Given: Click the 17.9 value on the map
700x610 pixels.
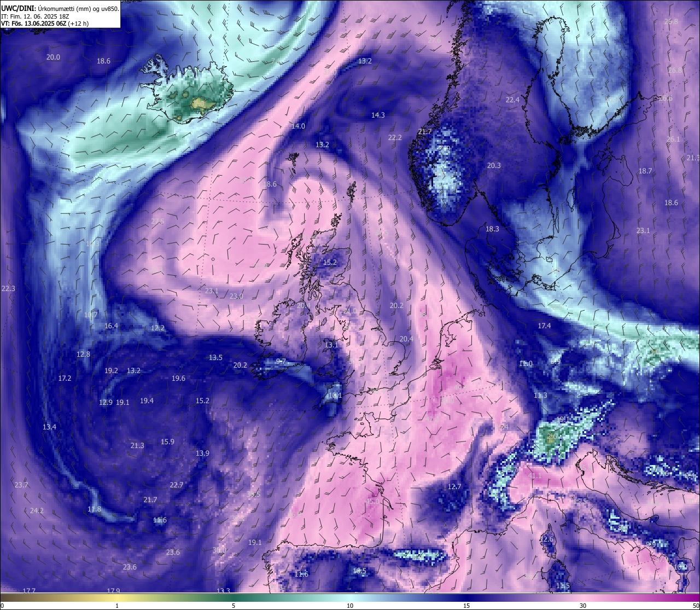Looking at the screenshot, I should pyautogui.click(x=113, y=591).
